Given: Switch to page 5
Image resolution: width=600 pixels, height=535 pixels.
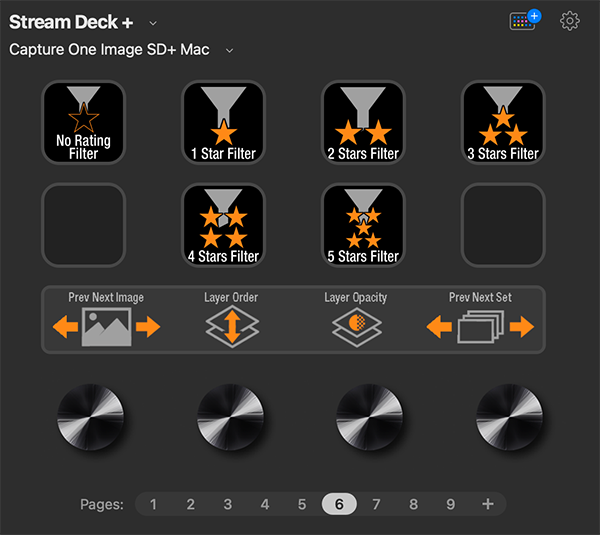Looking at the screenshot, I should (302, 504).
